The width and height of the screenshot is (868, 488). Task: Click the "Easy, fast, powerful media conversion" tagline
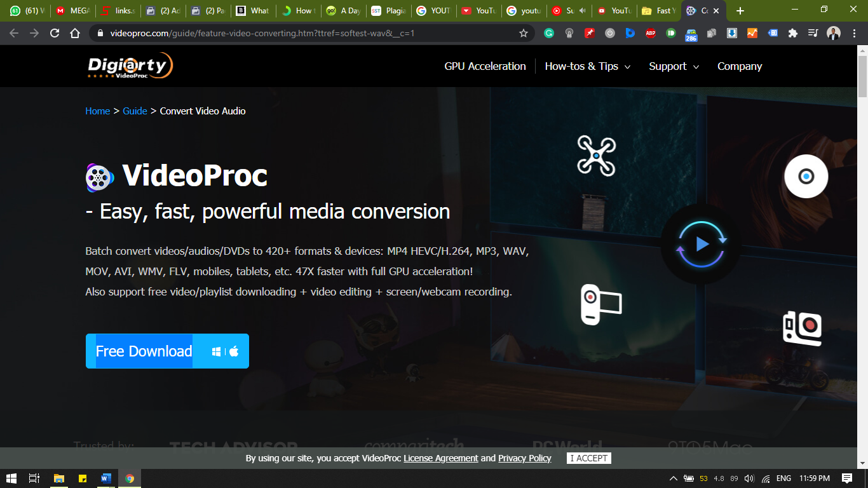pos(275,212)
